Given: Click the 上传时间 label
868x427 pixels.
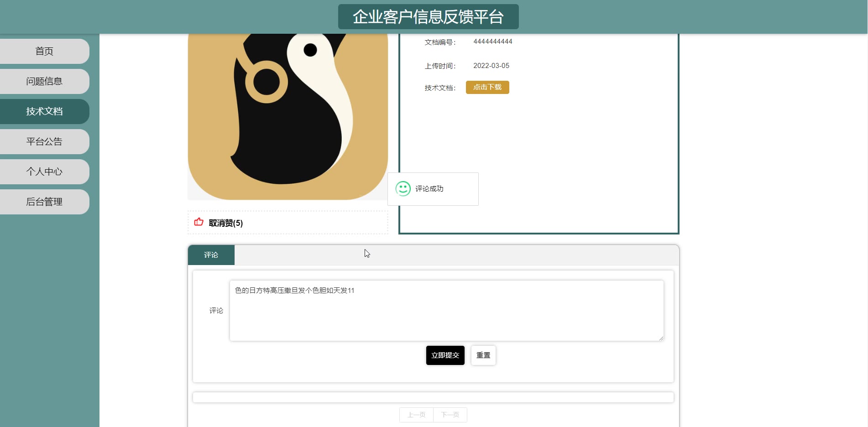Looking at the screenshot, I should (440, 66).
